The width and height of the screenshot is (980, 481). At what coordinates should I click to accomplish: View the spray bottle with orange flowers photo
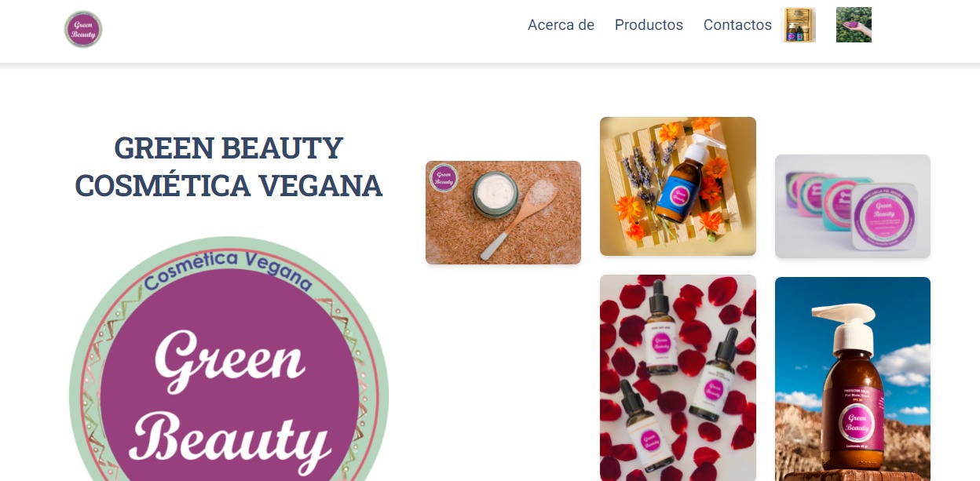678,186
